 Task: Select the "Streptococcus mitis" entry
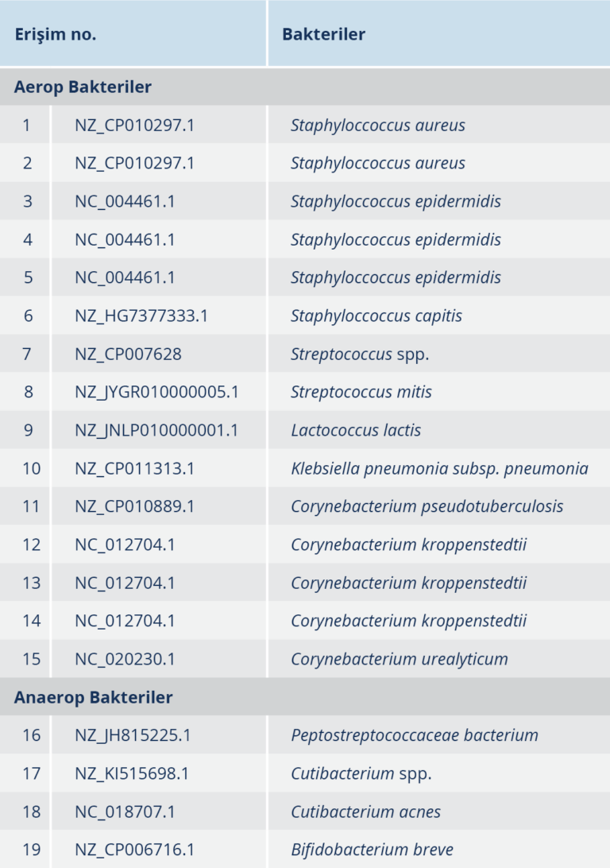coord(361,392)
